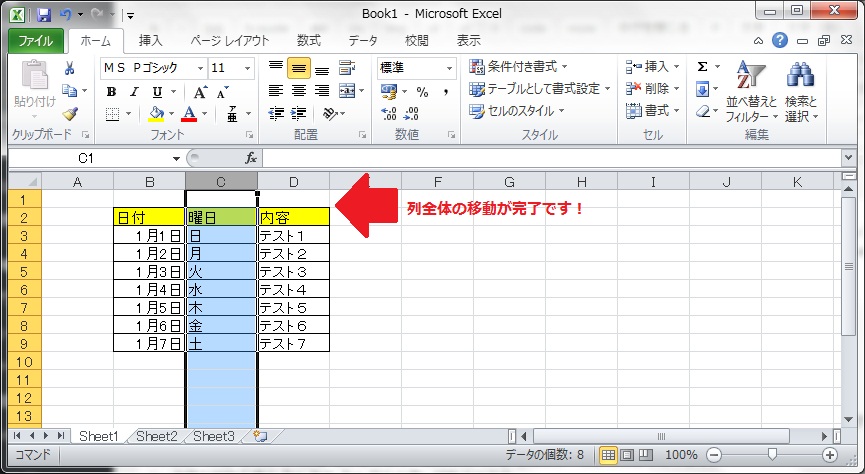Switch to Page Layout (ページ レイアウト) tab
Viewport: 865px width, 474px height.
(x=229, y=41)
